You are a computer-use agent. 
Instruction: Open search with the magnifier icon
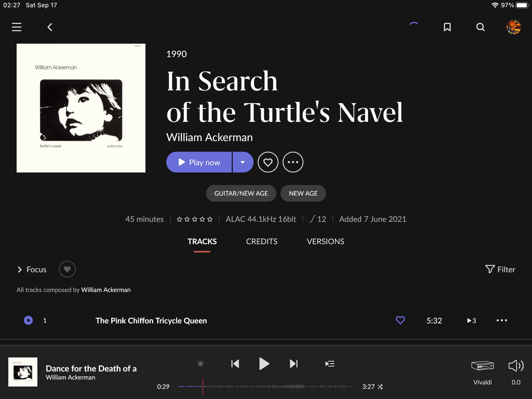pos(480,27)
